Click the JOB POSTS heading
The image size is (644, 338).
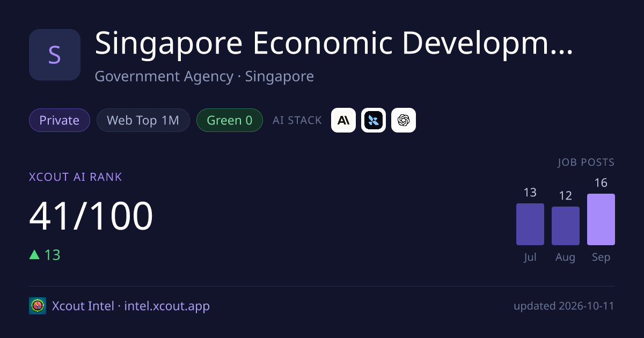pos(586,162)
